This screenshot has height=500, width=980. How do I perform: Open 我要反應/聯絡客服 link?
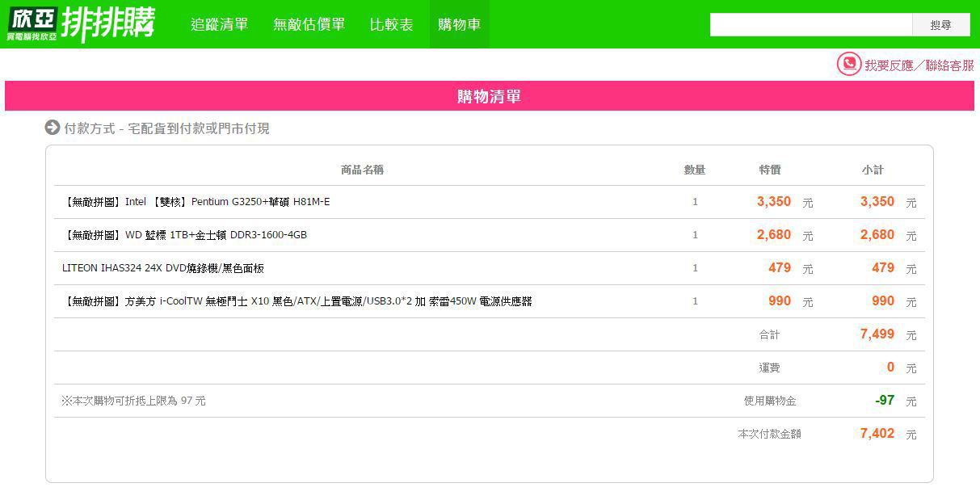tap(919, 65)
